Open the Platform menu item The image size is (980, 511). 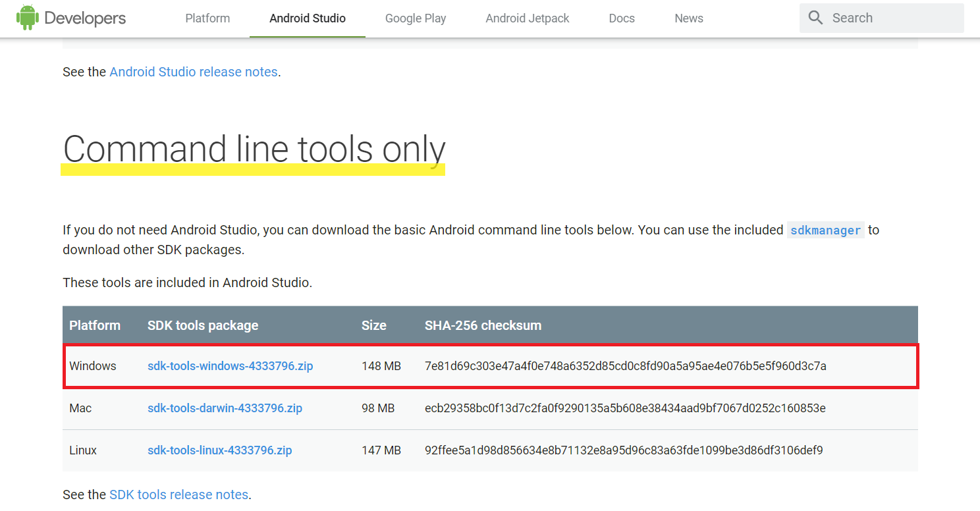207,18
